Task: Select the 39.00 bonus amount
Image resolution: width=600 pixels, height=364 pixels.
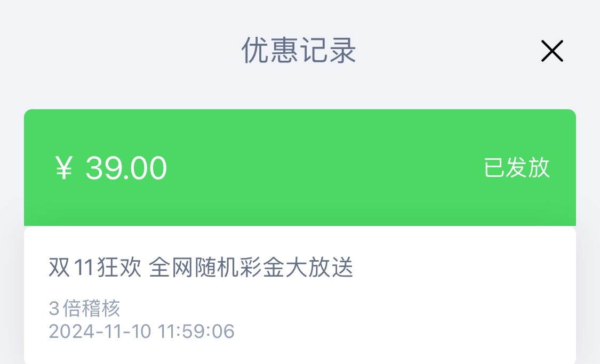Action: [126, 168]
